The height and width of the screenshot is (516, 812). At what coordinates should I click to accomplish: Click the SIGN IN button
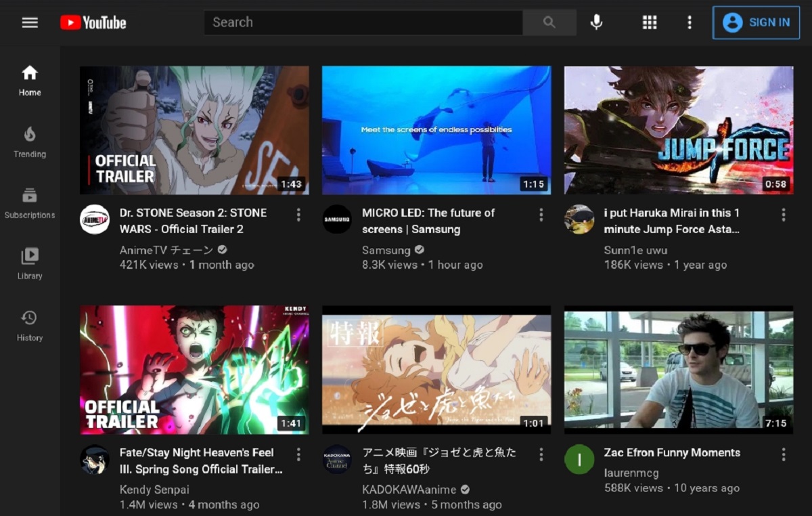(756, 22)
